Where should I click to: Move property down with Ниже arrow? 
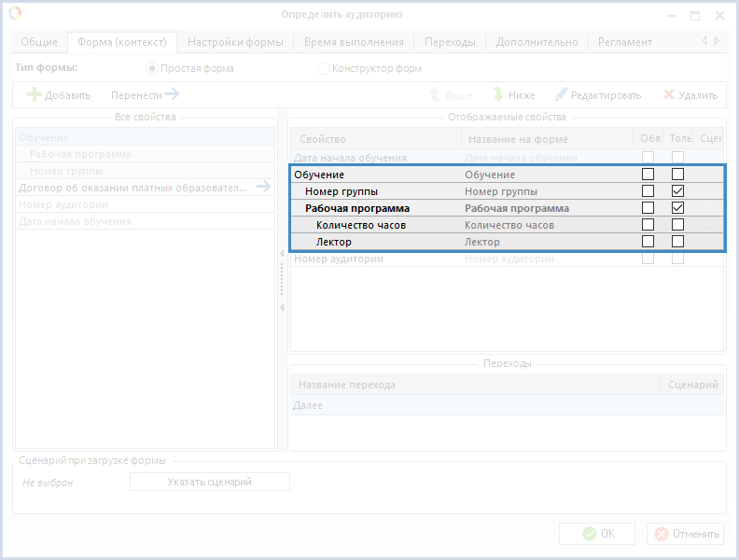(x=498, y=95)
